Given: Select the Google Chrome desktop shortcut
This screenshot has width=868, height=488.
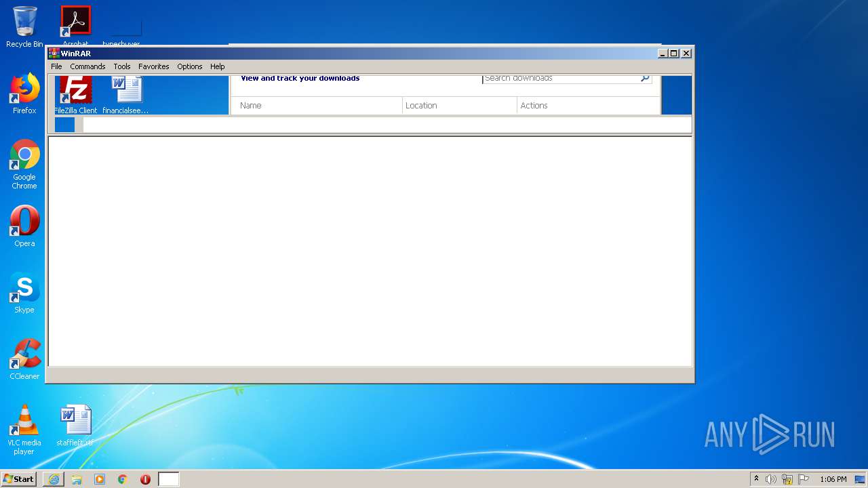Looking at the screenshot, I should 24,165.
